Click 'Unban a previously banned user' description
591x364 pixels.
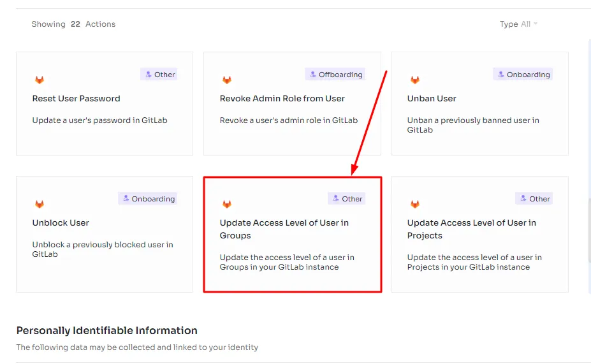pyautogui.click(x=473, y=125)
